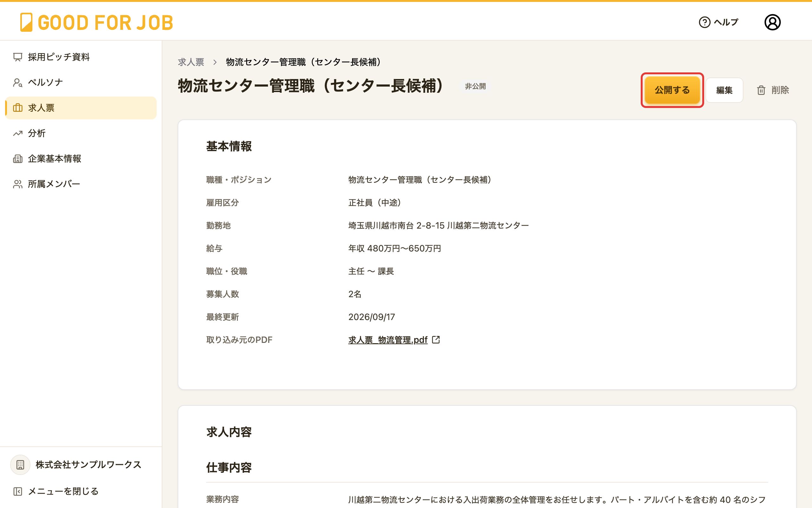812x508 pixels.
Task: Click the 取り込み元のPDF field label
Action: point(239,340)
